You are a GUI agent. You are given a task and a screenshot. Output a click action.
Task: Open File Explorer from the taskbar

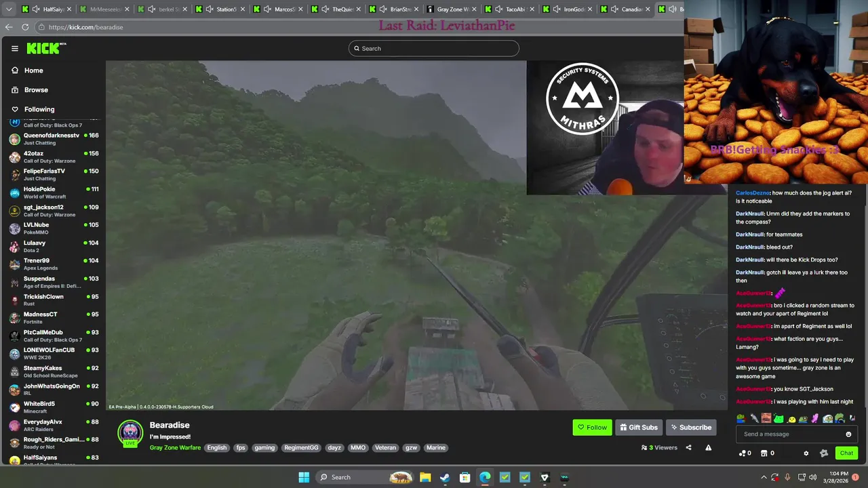(x=425, y=477)
